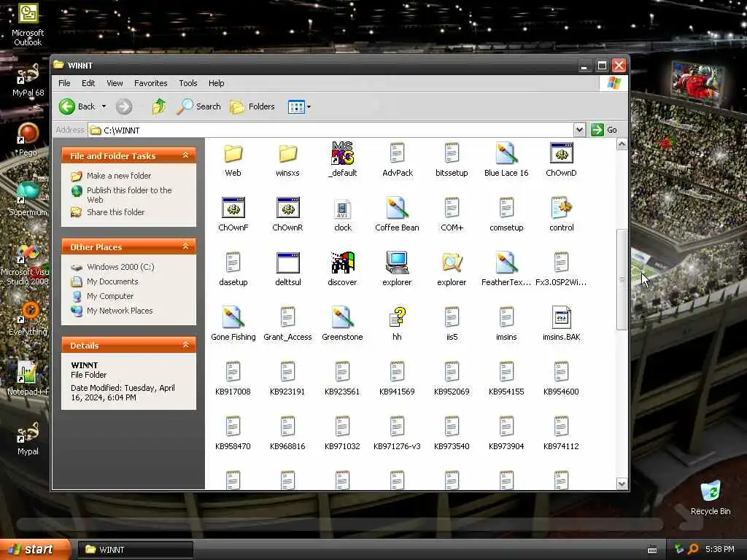This screenshot has width=747, height=560.
Task: Click the WINNT taskbar button
Action: (135, 550)
